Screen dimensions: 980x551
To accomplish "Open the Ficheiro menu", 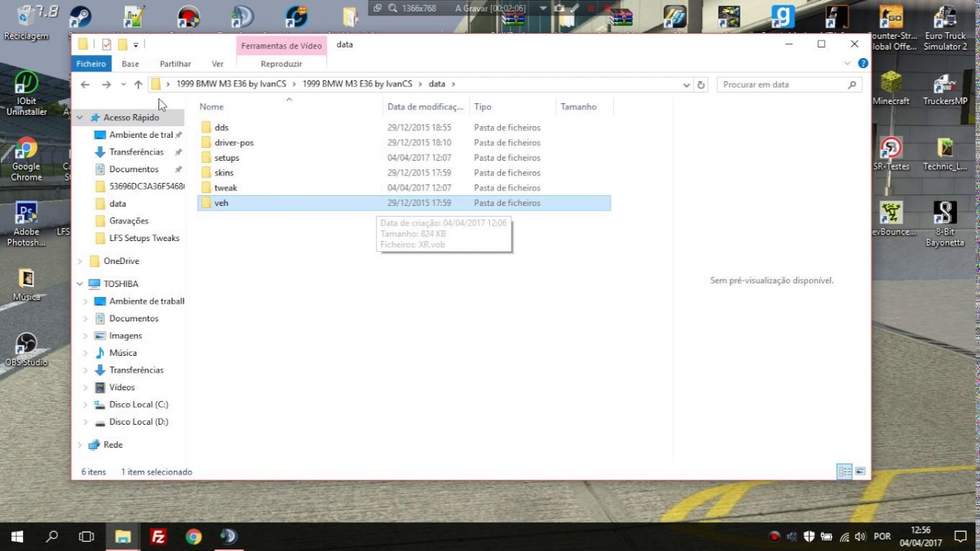I will [91, 64].
